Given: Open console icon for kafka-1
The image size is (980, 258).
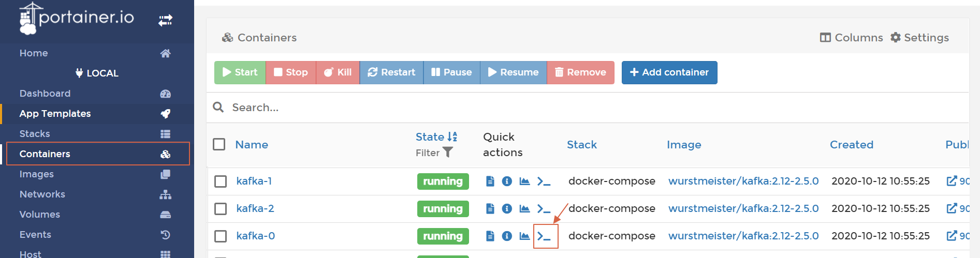Looking at the screenshot, I should click(x=544, y=181).
